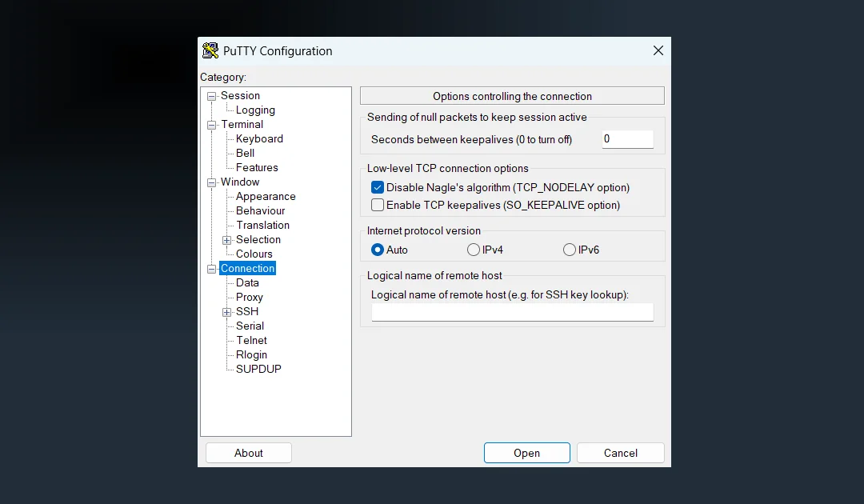Open the Rlogin category
This screenshot has height=504, width=864.
pos(251,354)
